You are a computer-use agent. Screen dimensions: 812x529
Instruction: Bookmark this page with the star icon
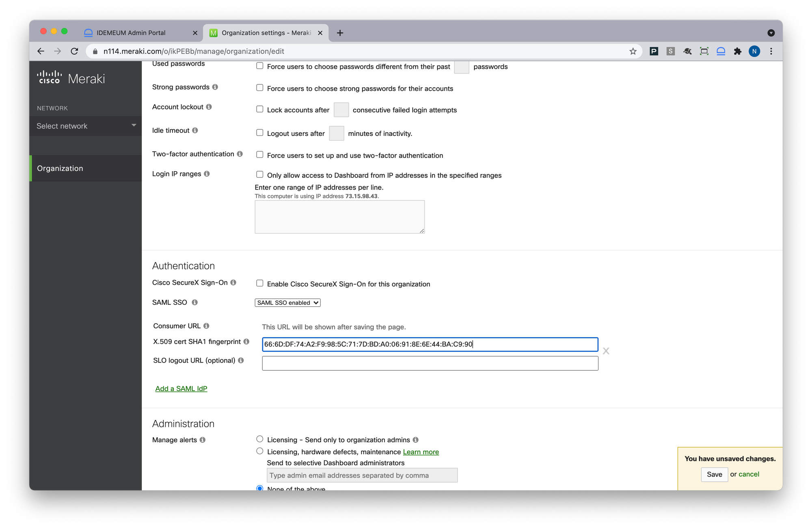click(633, 51)
